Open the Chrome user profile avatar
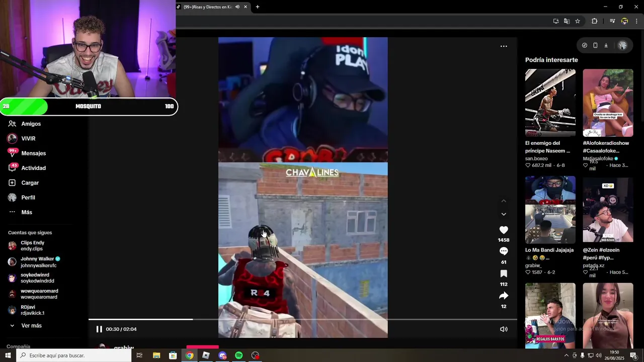 click(x=624, y=21)
